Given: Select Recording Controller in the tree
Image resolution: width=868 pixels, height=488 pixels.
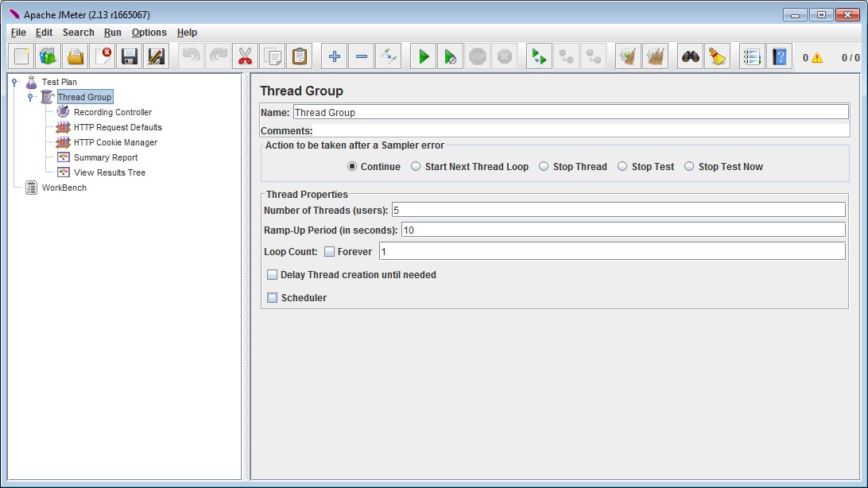Looking at the screenshot, I should point(113,112).
